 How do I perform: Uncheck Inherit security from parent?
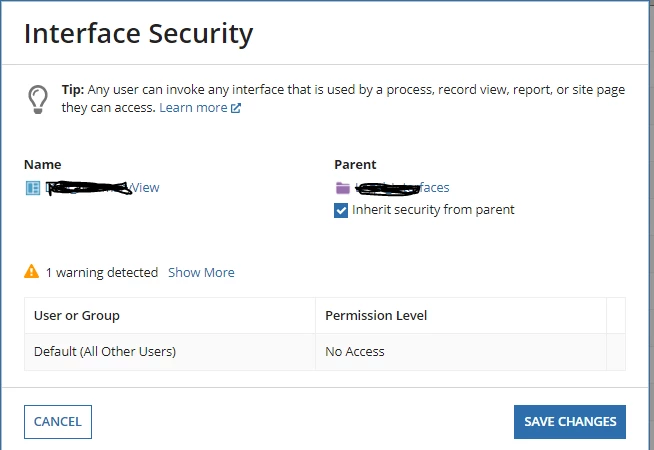tap(341, 211)
